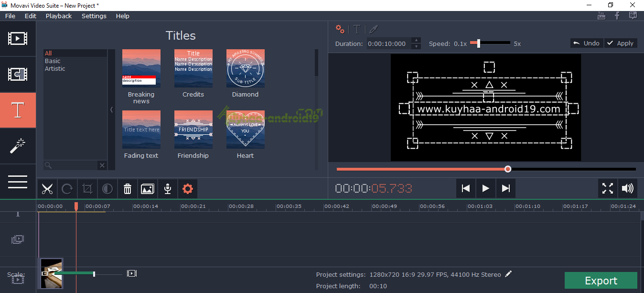Skip to next frame
The width and height of the screenshot is (644, 293).
pos(505,188)
